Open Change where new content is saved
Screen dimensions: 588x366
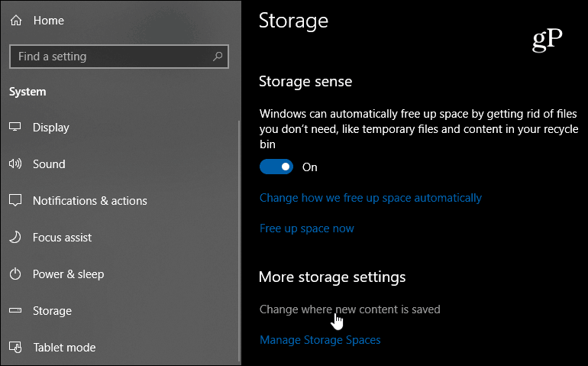pyautogui.click(x=350, y=309)
